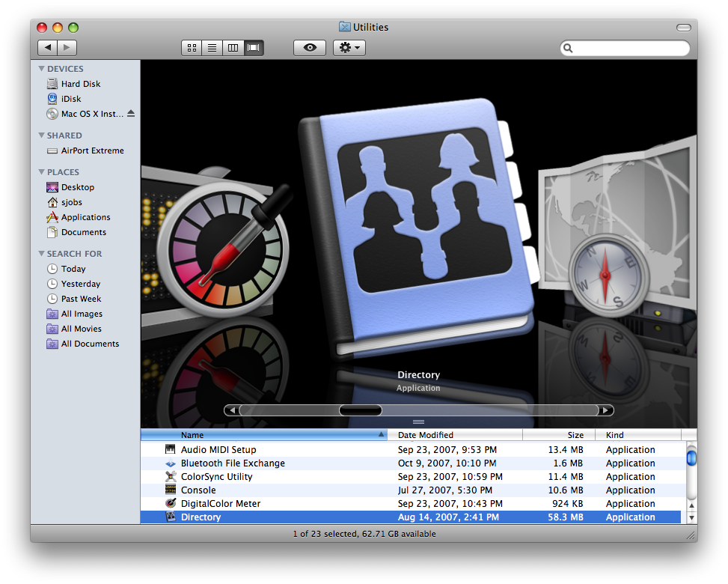Open Quick Look with the eye button
This screenshot has width=728, height=584.
point(310,47)
